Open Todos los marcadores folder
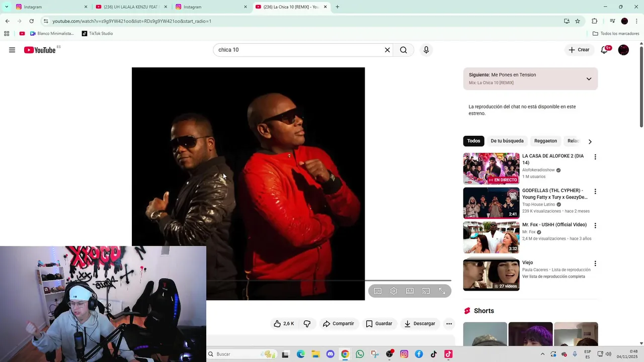Screen dimensions: 644x362 (x=616, y=34)
